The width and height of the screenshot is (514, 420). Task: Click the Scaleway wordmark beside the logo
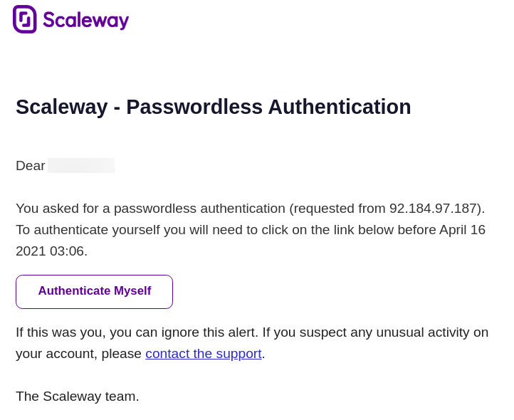(x=86, y=21)
